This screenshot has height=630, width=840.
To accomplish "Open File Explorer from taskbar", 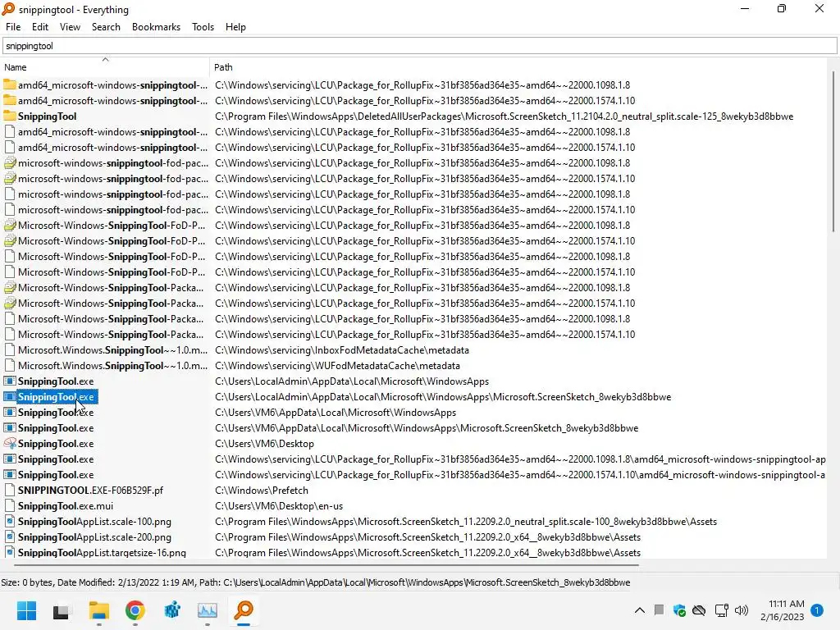I will 98,610.
